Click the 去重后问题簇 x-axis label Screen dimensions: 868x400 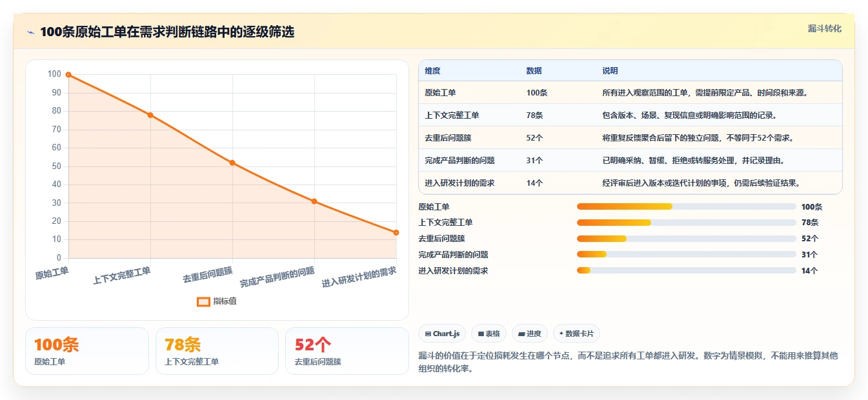[x=208, y=275]
